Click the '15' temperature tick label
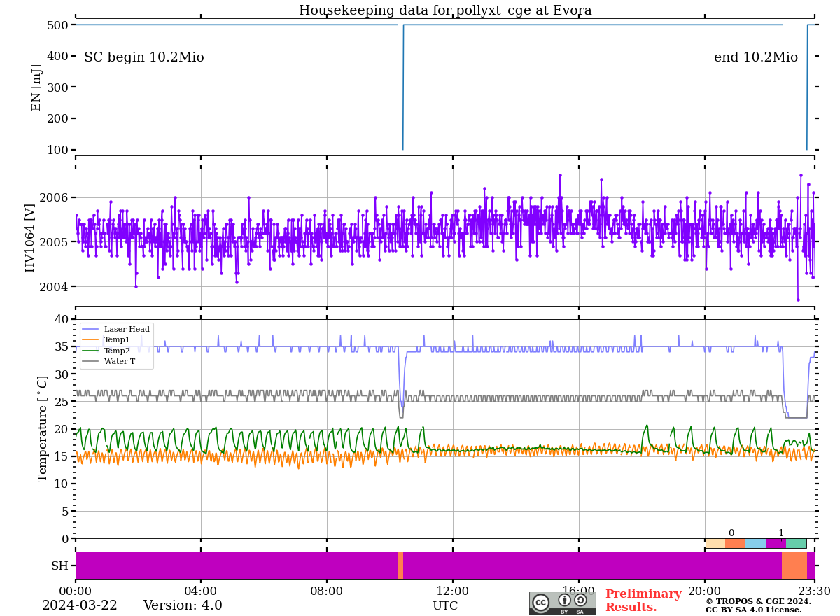 [62, 456]
